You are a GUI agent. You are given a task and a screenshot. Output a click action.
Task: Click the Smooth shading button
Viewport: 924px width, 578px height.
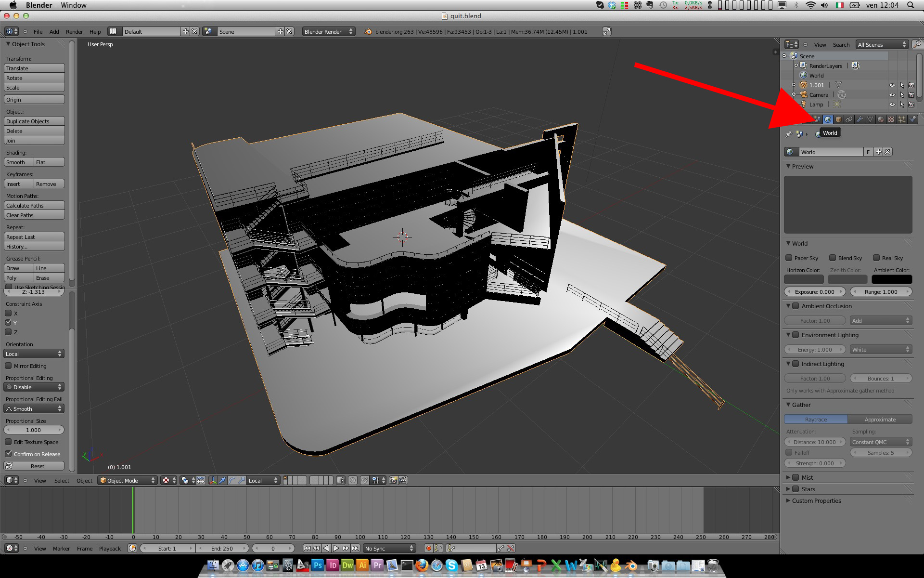(x=19, y=162)
